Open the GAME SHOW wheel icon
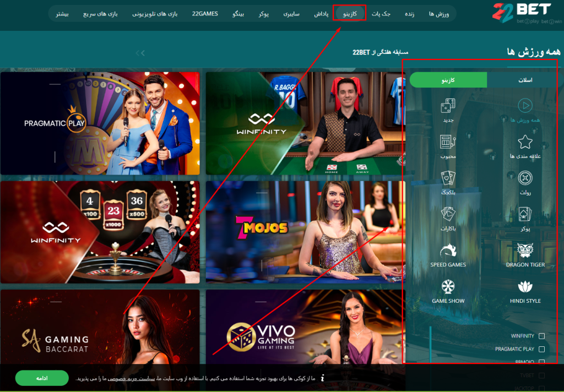This screenshot has width=564, height=392. pos(448,287)
